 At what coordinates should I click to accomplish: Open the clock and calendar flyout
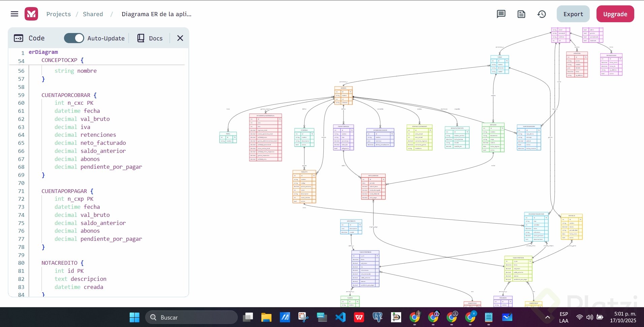coord(623,317)
